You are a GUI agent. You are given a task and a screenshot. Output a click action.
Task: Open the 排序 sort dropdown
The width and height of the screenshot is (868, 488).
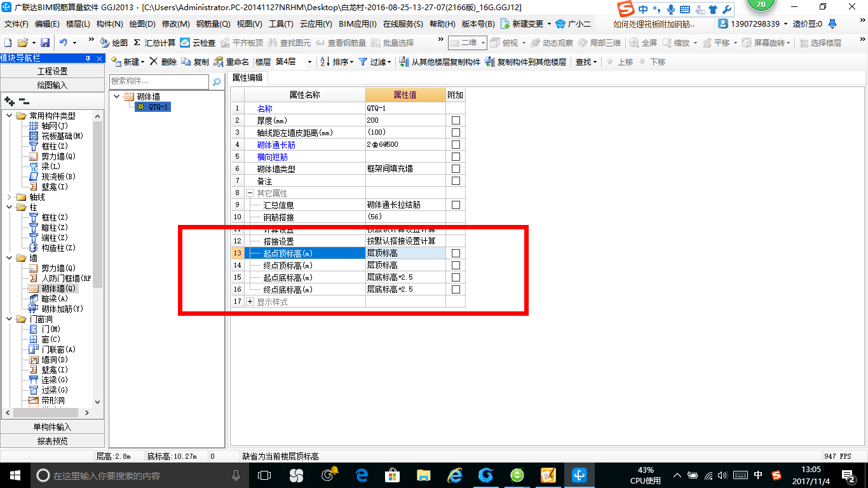(x=336, y=62)
